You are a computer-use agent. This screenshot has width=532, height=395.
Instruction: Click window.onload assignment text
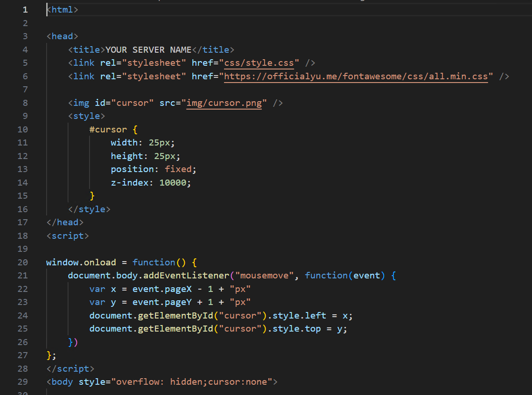point(81,263)
